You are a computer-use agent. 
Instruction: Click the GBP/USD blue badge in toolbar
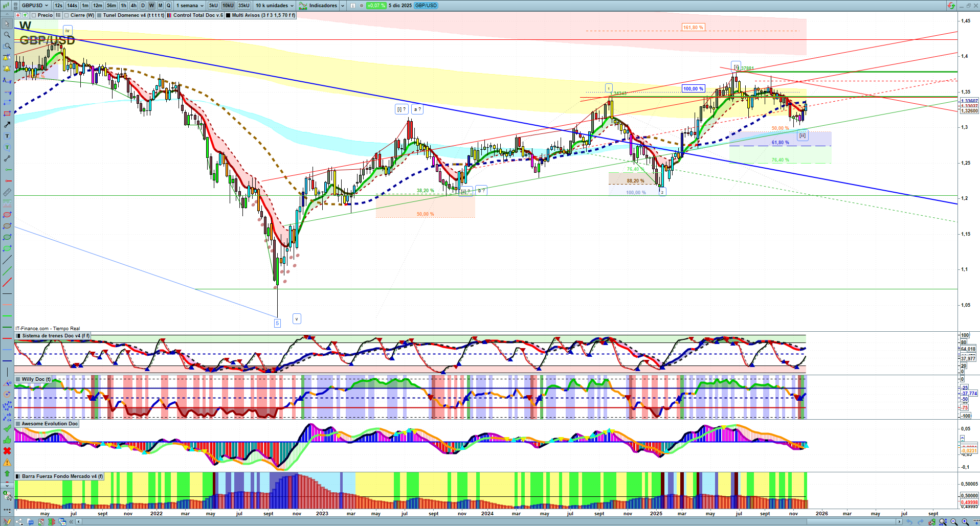click(426, 6)
